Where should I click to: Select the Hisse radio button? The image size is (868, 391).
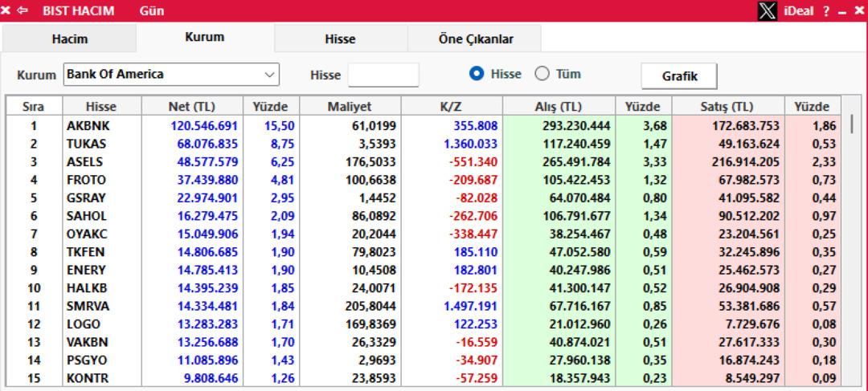click(x=477, y=74)
